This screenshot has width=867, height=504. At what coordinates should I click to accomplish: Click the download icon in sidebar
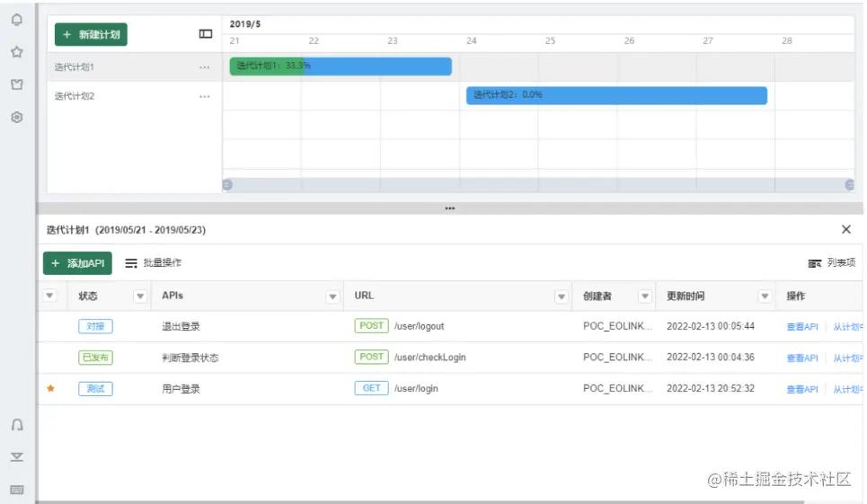(x=17, y=456)
